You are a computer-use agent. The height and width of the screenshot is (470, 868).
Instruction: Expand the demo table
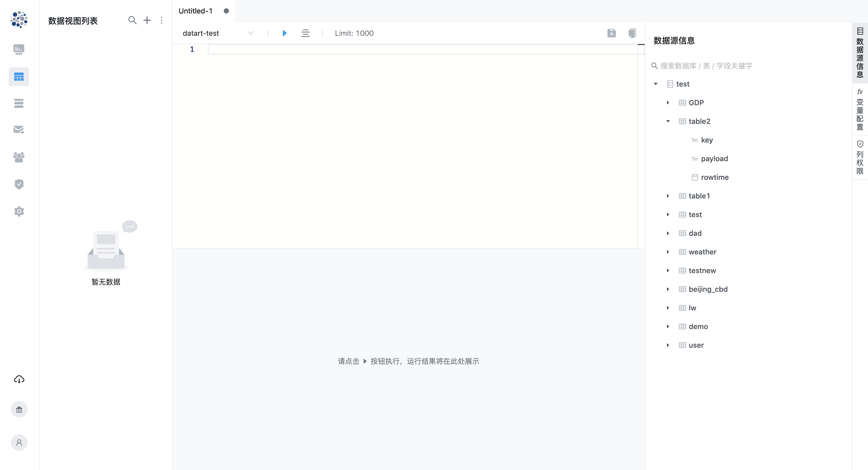click(x=668, y=326)
